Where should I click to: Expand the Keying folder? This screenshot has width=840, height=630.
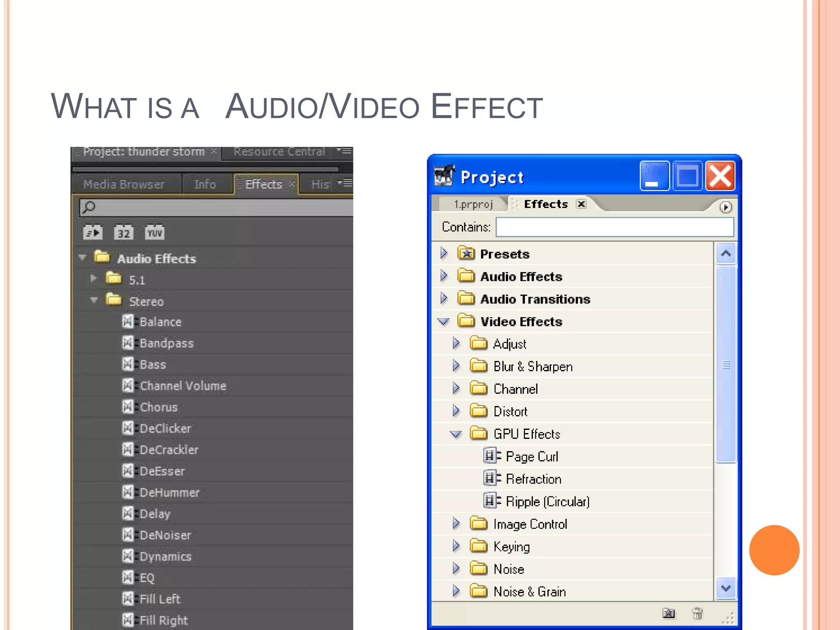[456, 546]
